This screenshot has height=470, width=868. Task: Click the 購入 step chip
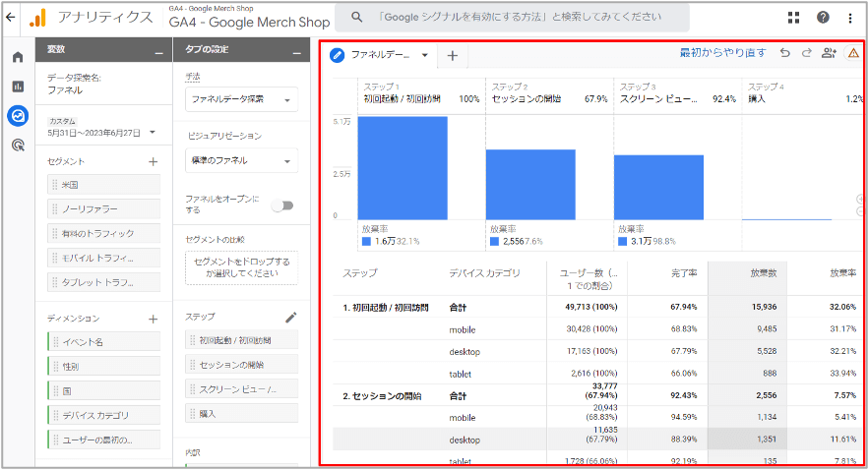click(x=241, y=413)
